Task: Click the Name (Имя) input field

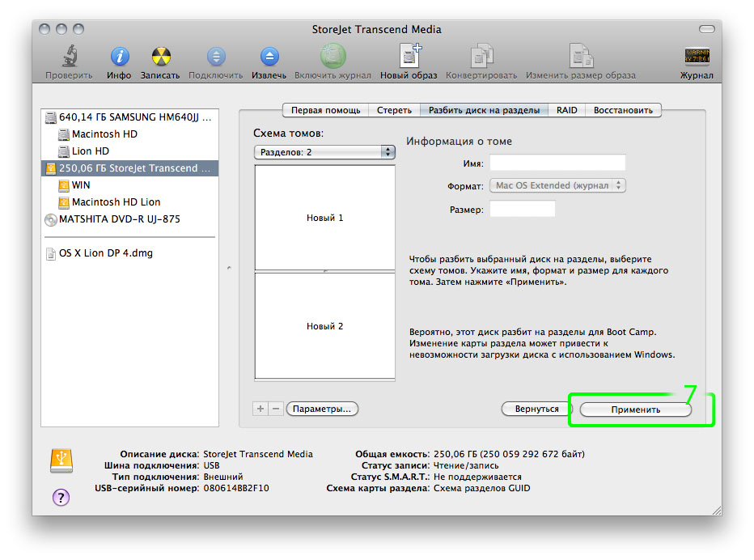Action: point(557,163)
